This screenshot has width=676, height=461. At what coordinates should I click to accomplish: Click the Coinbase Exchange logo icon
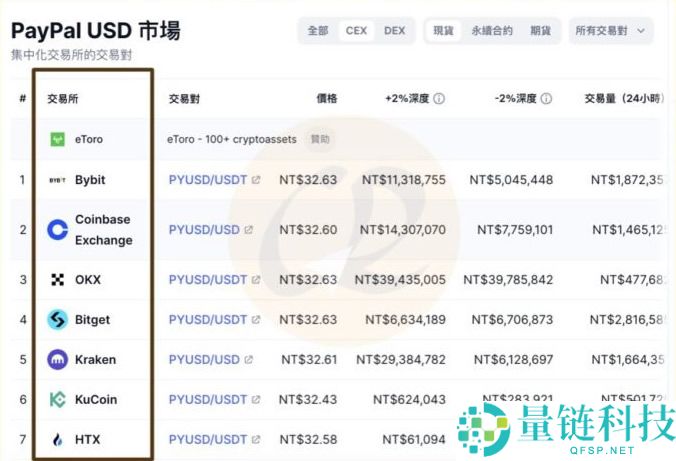coord(57,229)
